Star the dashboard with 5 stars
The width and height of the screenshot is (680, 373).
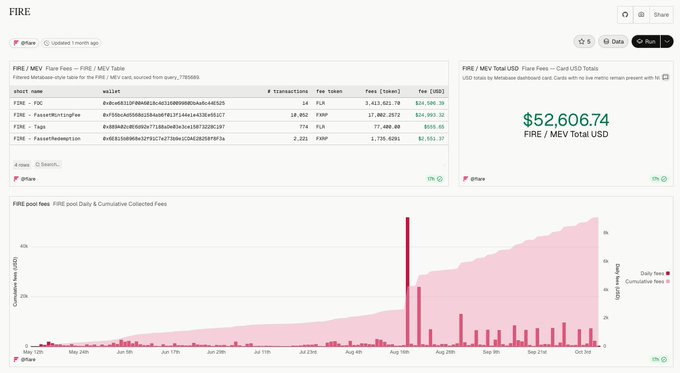[x=584, y=42]
